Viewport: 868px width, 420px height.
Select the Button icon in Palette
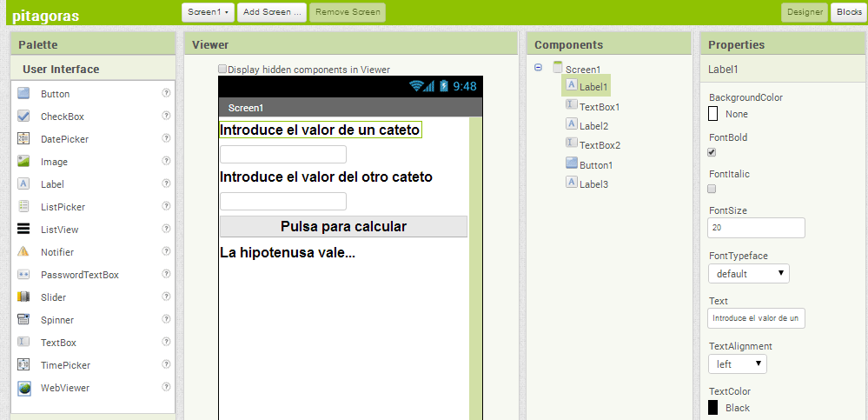pyautogui.click(x=23, y=94)
